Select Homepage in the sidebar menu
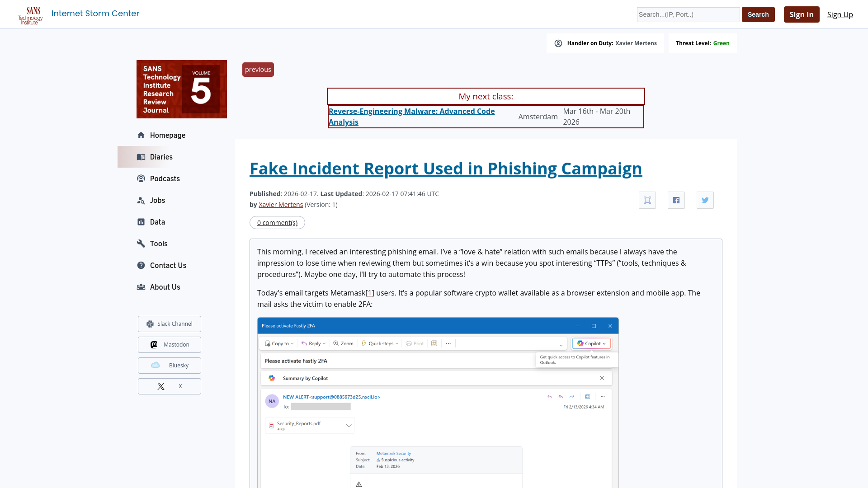The width and height of the screenshot is (868, 488). [x=141, y=135]
